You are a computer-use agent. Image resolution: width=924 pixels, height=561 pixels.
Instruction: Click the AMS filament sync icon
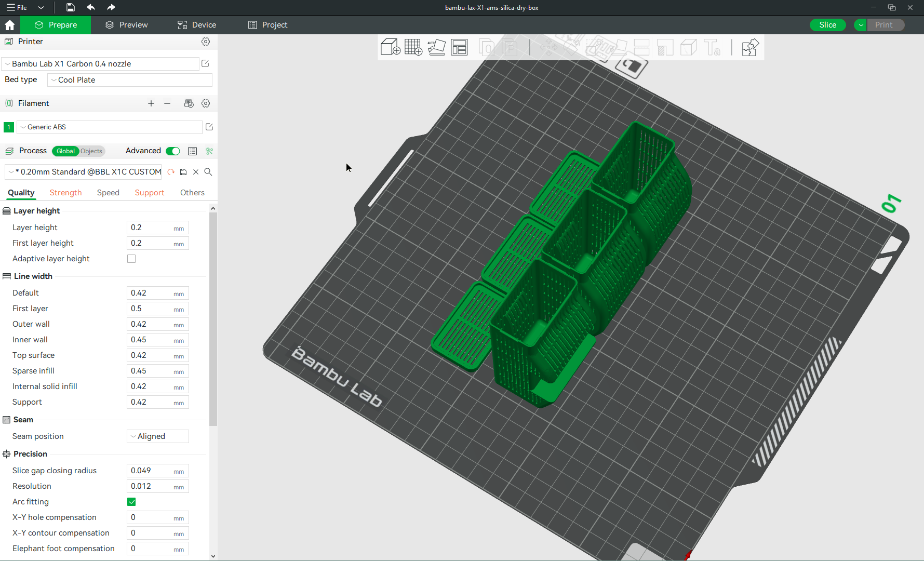(189, 103)
